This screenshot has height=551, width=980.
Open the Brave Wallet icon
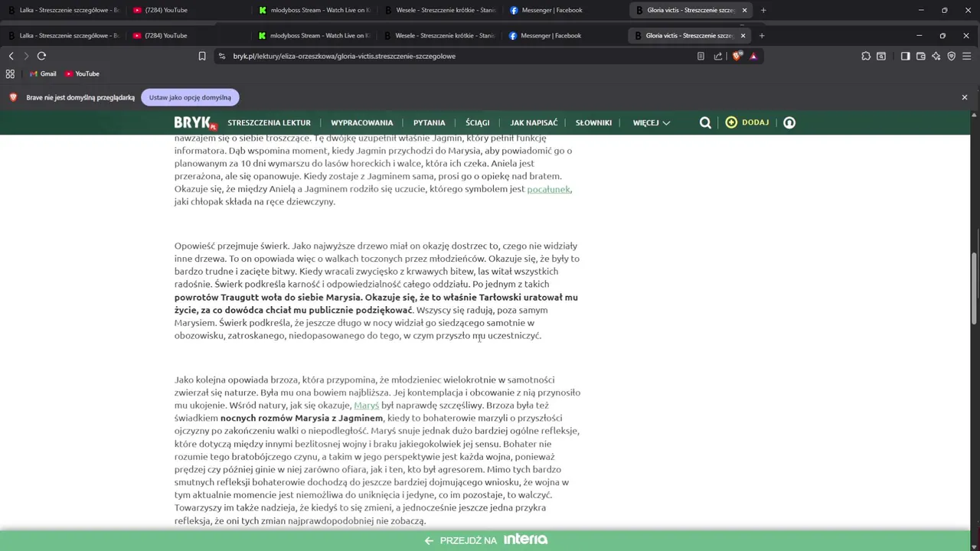tap(921, 56)
